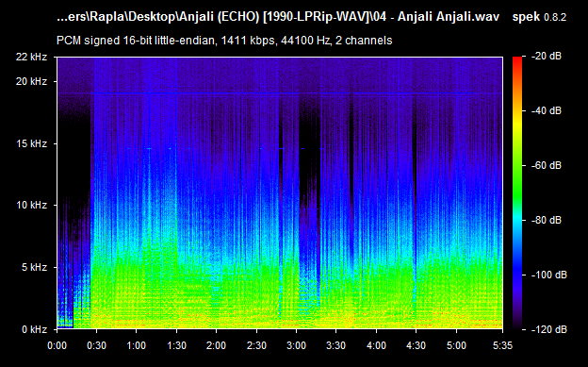Click the file path title ending 'Anjali Anjali.wav'
The height and width of the screenshot is (367, 588).
click(x=278, y=17)
